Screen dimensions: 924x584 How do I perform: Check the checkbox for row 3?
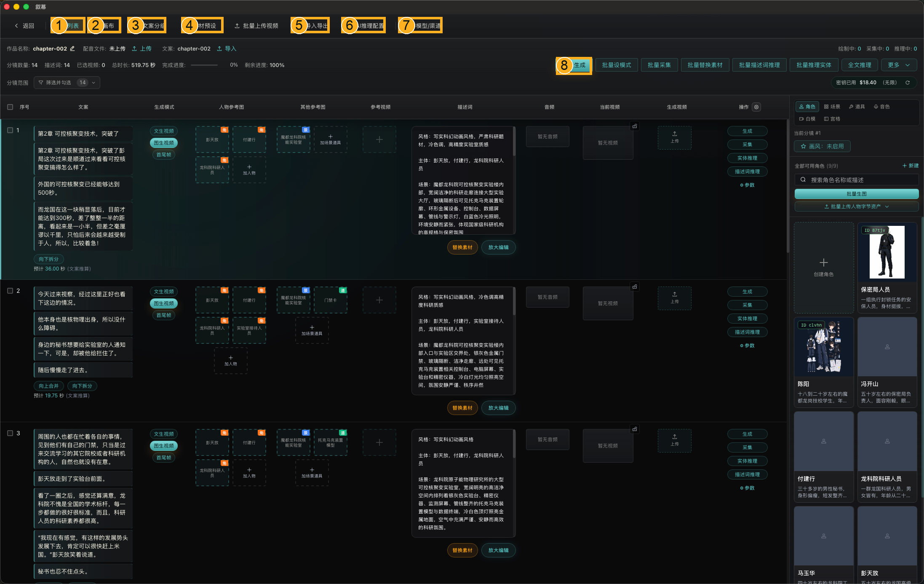10,433
